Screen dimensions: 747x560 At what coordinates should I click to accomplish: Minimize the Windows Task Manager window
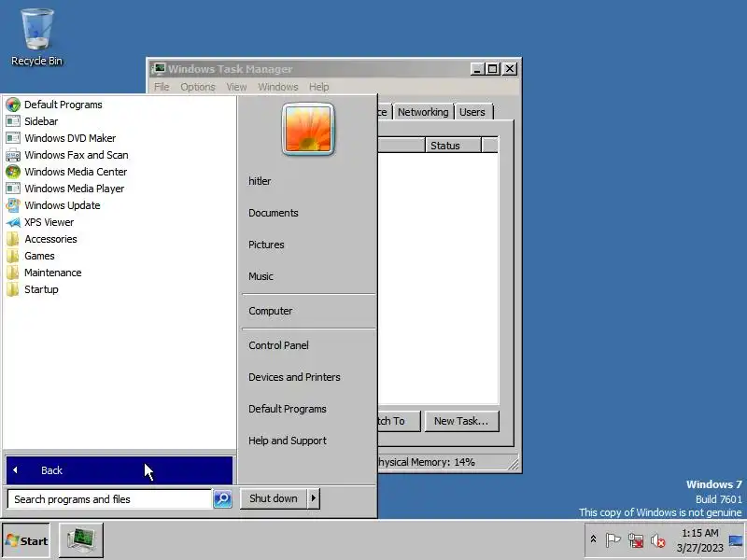tap(478, 68)
